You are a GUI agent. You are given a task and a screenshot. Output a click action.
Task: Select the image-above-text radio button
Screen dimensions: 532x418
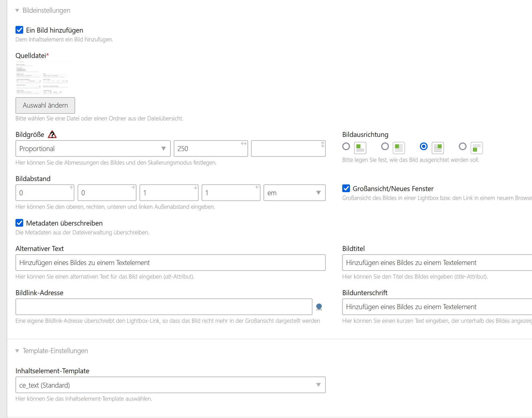(x=346, y=146)
